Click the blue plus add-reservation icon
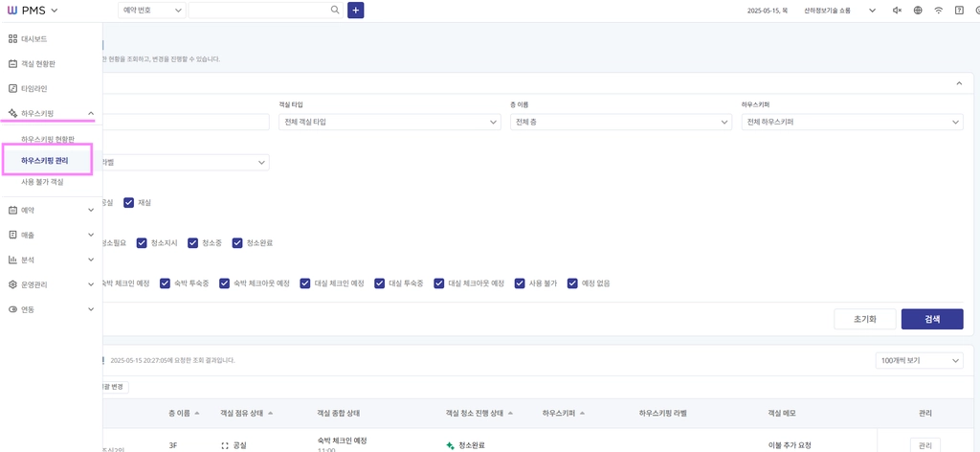This screenshot has height=452, width=980. click(x=356, y=10)
